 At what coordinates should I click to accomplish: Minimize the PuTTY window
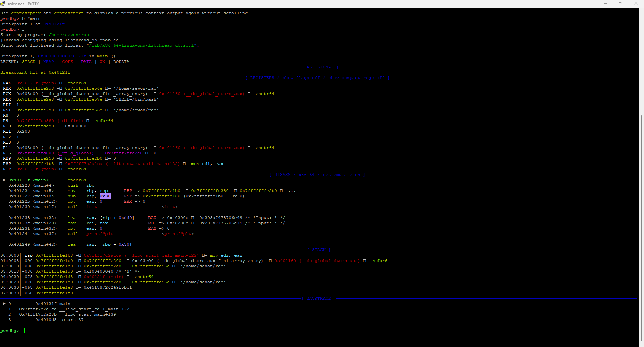click(605, 4)
